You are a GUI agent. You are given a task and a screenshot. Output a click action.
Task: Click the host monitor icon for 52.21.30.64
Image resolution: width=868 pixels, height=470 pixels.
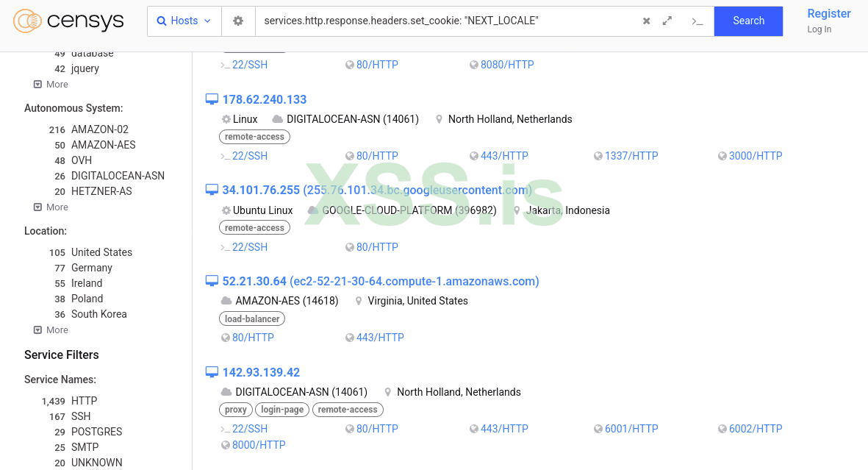(212, 281)
